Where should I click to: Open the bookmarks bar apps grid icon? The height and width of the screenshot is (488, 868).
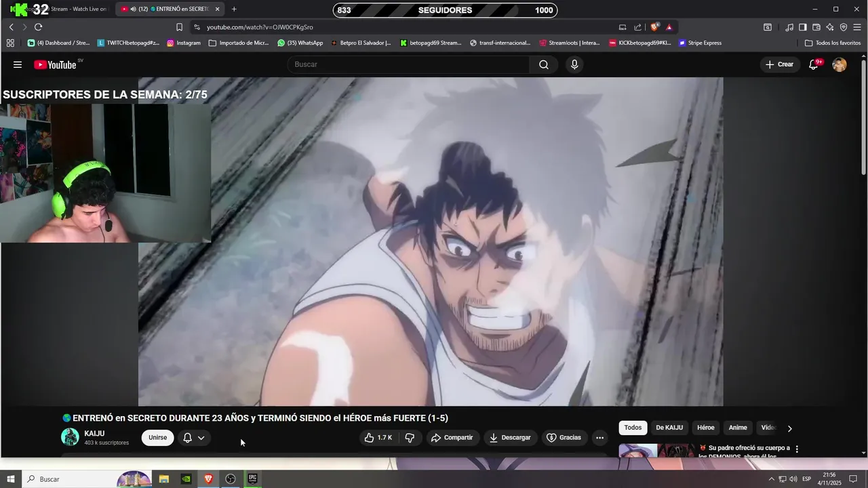point(10,43)
